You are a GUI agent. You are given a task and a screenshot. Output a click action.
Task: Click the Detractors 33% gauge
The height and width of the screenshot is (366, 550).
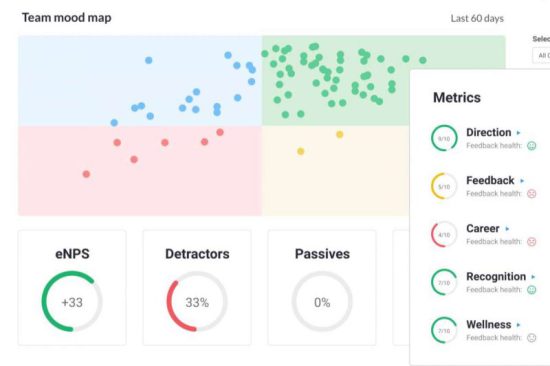pyautogui.click(x=197, y=301)
